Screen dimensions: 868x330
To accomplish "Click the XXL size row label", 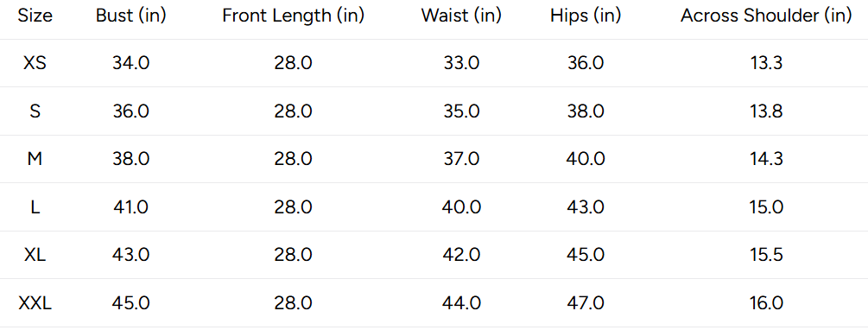I will pyautogui.click(x=35, y=303).
